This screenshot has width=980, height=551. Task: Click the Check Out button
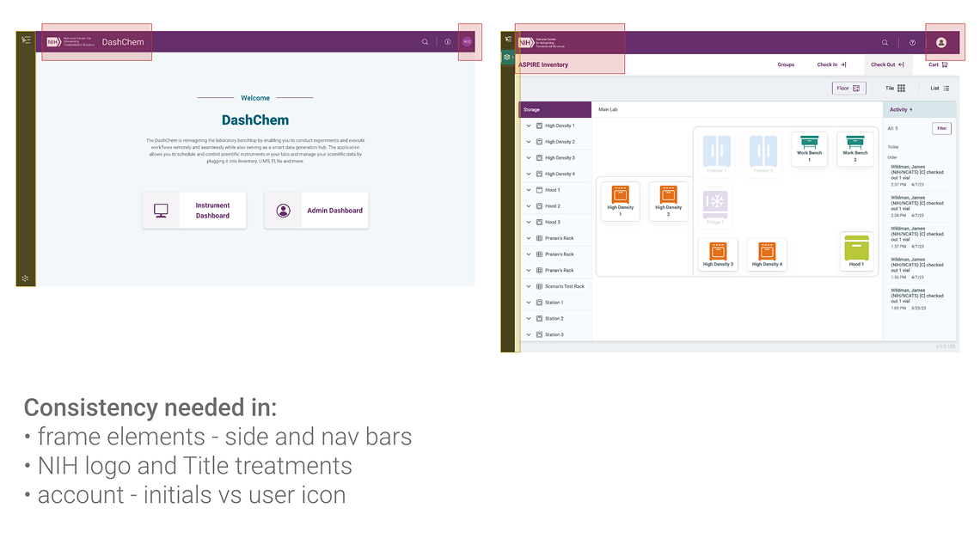coord(887,64)
